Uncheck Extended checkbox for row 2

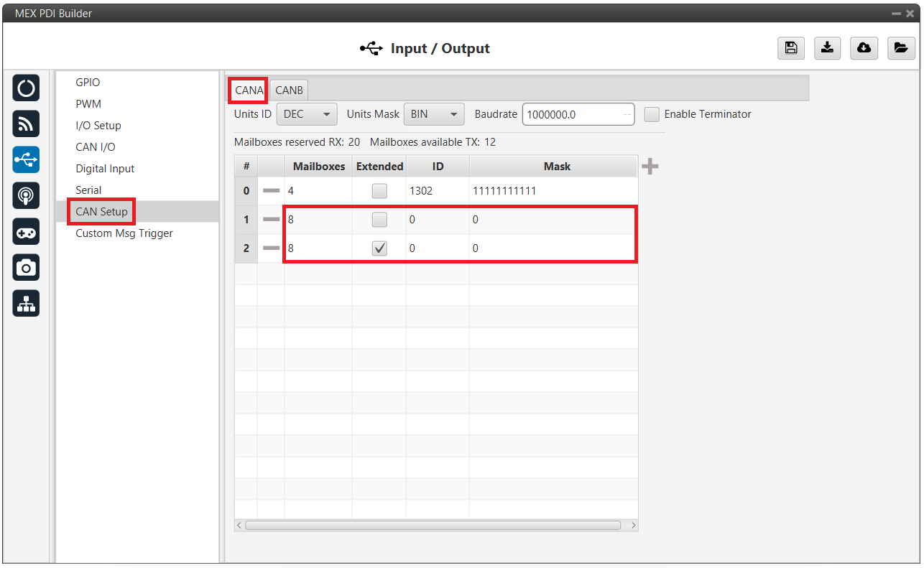379,248
